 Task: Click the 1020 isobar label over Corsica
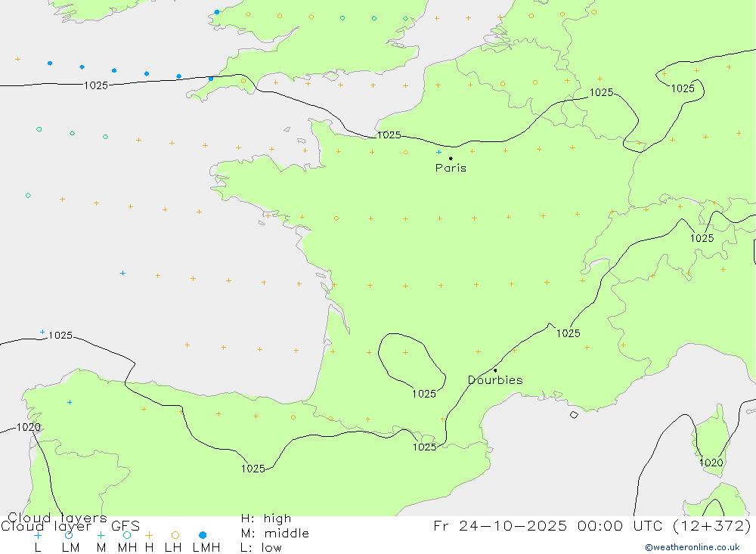click(711, 463)
